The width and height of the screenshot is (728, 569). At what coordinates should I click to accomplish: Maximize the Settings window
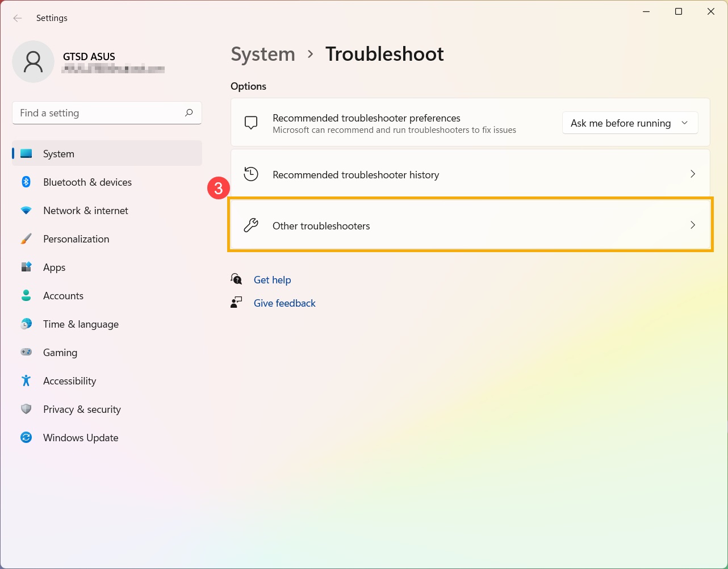pyautogui.click(x=678, y=11)
